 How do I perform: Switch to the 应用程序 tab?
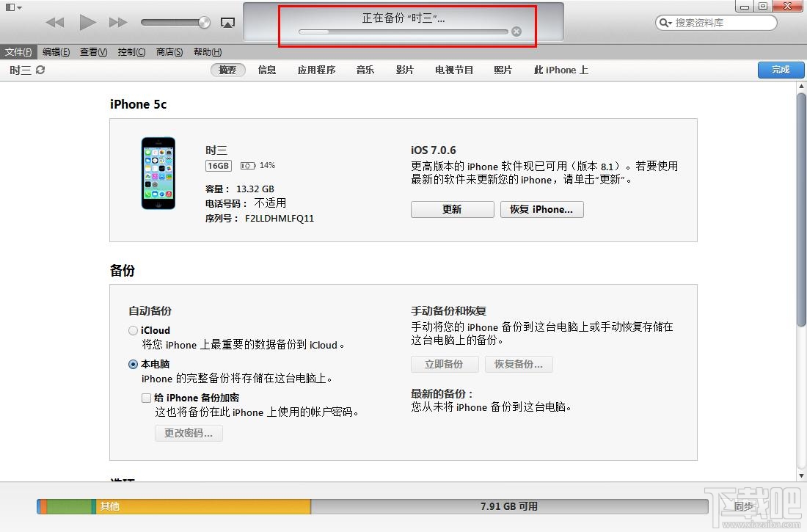(x=316, y=70)
